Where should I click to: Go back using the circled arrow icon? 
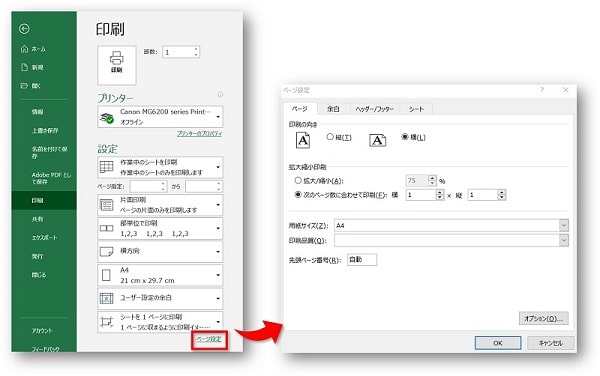click(x=24, y=29)
